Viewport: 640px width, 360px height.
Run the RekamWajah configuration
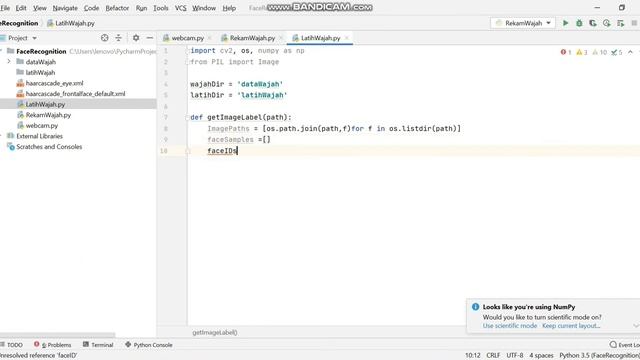[565, 23]
